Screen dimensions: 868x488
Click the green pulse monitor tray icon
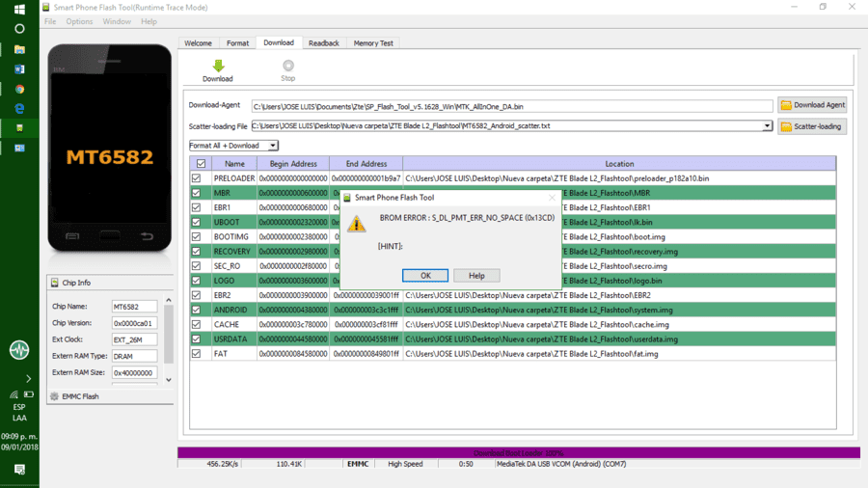19,350
